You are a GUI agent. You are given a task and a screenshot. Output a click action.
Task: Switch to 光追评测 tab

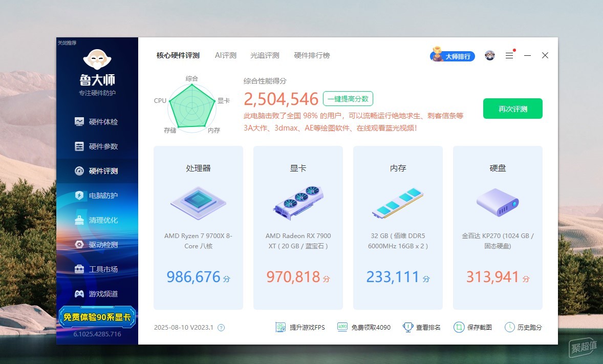tap(265, 55)
